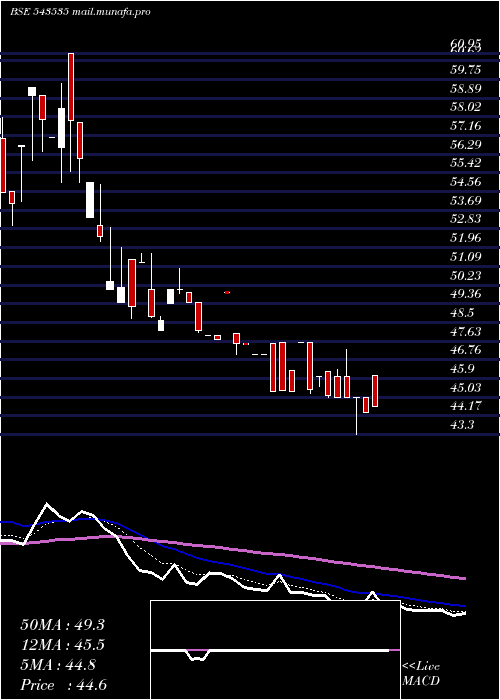Open the MACD inset chart box
The width and height of the screenshot is (500, 700).
click(x=275, y=650)
